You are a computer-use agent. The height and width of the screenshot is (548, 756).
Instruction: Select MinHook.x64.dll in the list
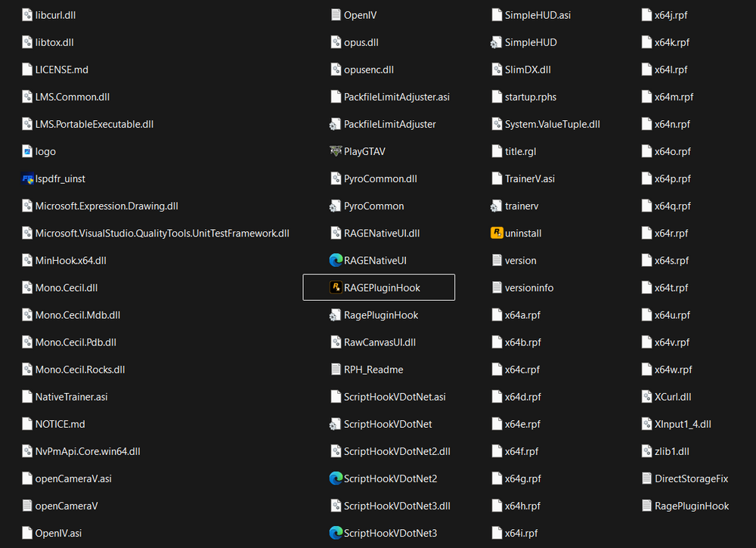(x=71, y=261)
